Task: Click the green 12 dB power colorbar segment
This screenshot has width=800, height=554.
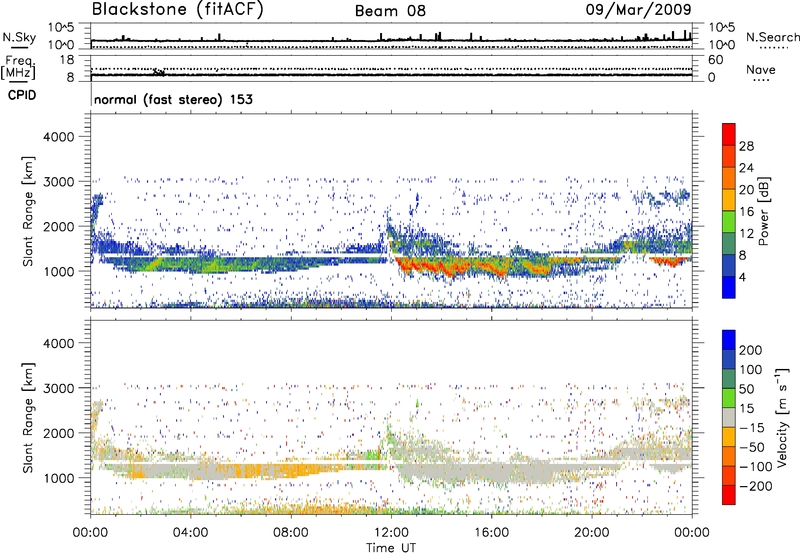Action: (729, 221)
